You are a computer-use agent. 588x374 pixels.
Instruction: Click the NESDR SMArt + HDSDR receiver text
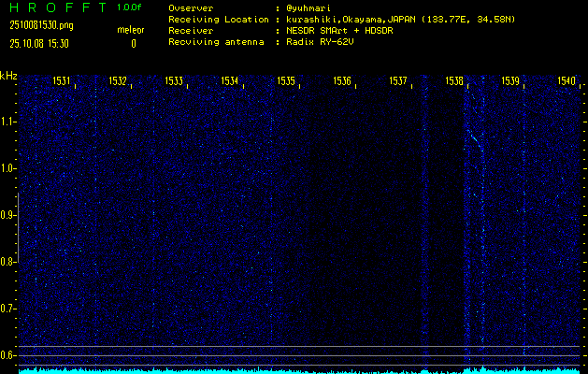click(x=340, y=30)
